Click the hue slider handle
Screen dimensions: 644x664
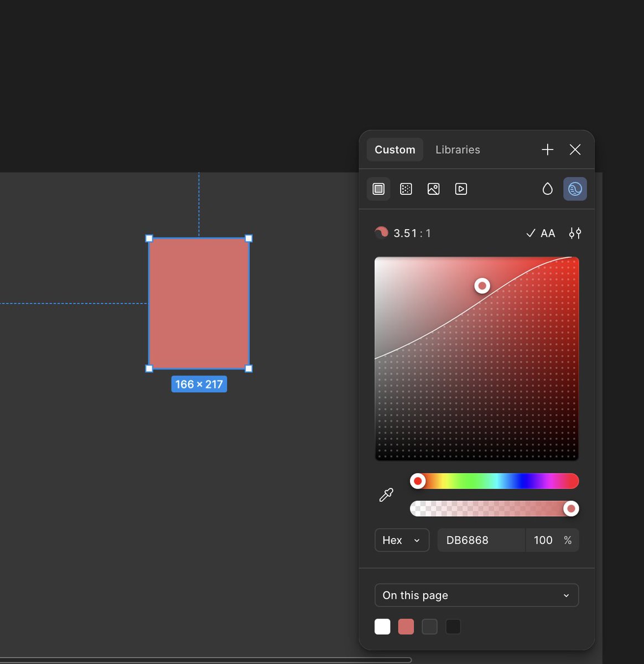pos(418,481)
